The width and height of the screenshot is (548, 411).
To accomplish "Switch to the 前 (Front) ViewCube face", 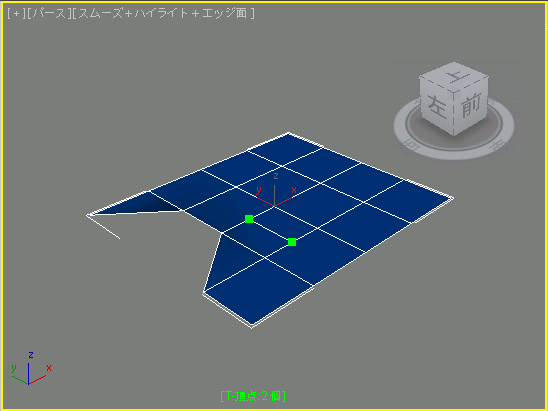I will (x=471, y=106).
